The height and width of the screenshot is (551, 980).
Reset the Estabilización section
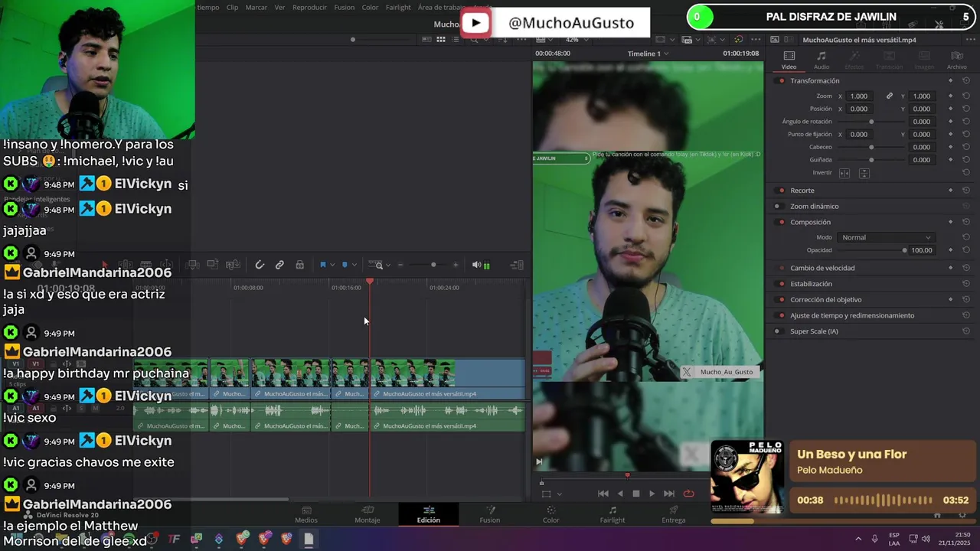tap(965, 284)
